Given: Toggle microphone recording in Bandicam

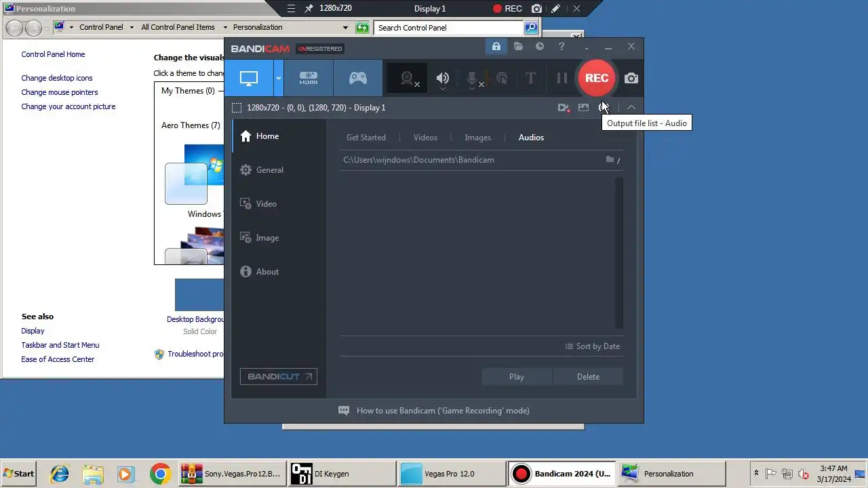Looking at the screenshot, I should (x=473, y=79).
